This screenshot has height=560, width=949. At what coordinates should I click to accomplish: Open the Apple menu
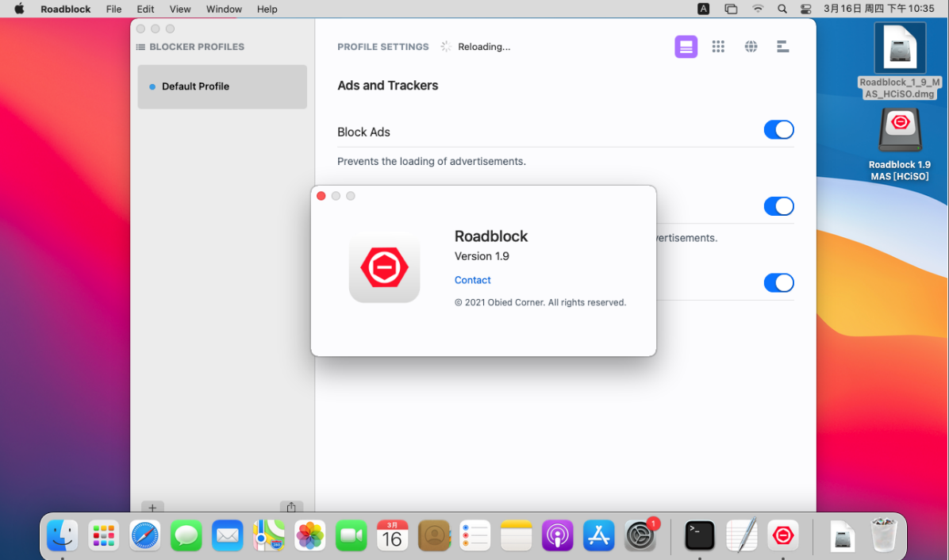point(19,9)
